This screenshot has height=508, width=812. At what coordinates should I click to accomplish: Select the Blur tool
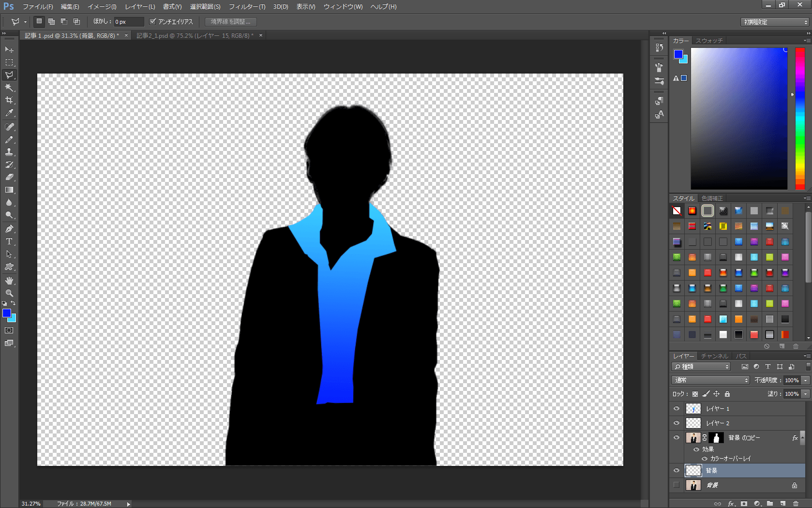(x=9, y=203)
